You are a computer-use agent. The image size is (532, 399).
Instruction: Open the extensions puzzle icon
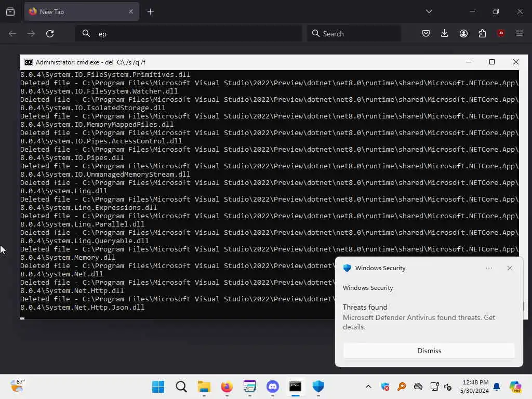(482, 33)
